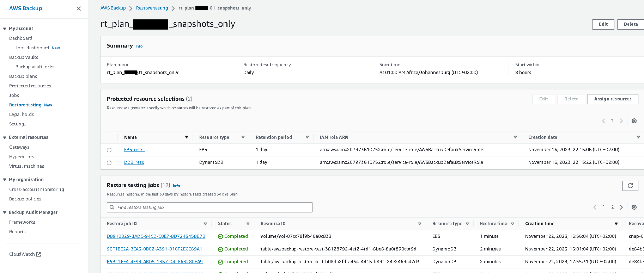The image size is (644, 273).
Task: Open restore job D891BB29-8ADC-94CD-C0E7-8D7243458B7B
Action: [156, 236]
